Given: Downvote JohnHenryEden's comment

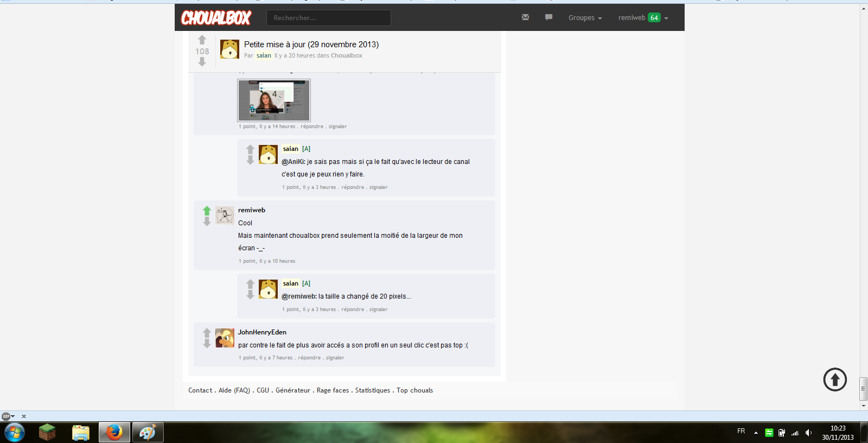Looking at the screenshot, I should pyautogui.click(x=207, y=344).
